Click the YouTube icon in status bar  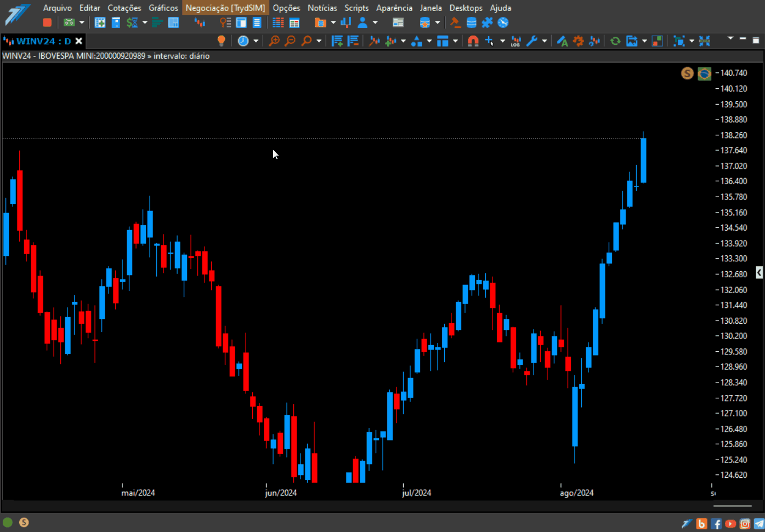click(x=730, y=524)
